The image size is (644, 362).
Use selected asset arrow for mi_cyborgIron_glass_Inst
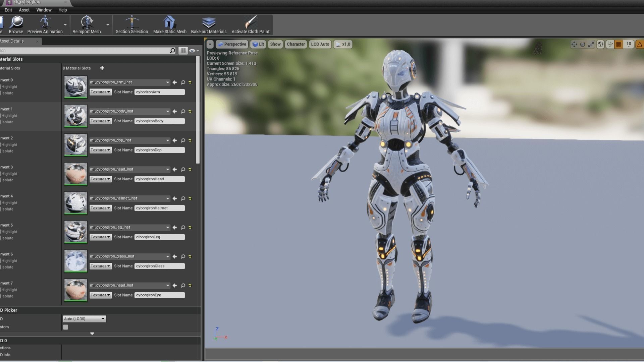click(x=175, y=256)
